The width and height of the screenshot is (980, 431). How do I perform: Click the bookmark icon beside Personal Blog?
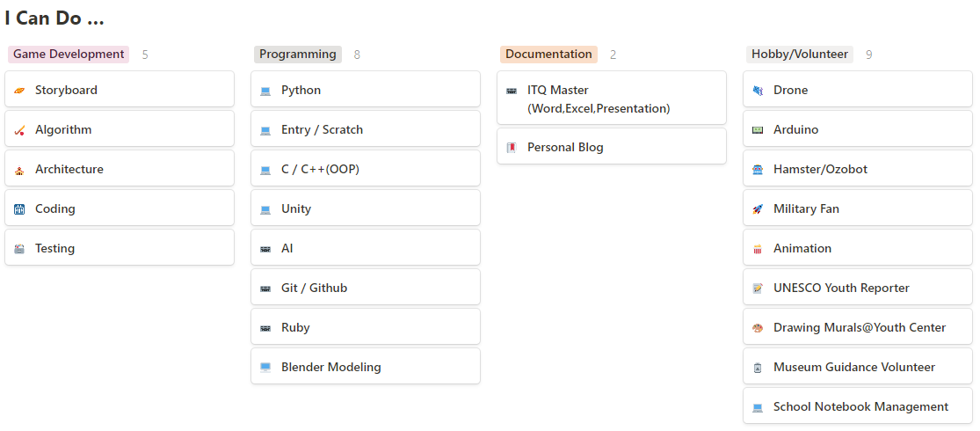point(512,148)
